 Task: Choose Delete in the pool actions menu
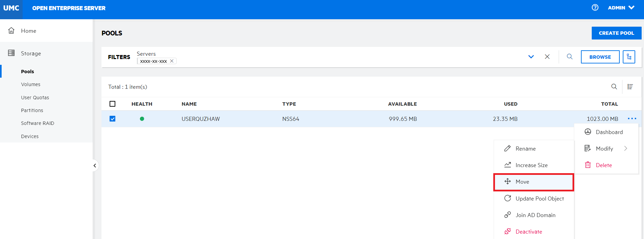[x=604, y=165]
